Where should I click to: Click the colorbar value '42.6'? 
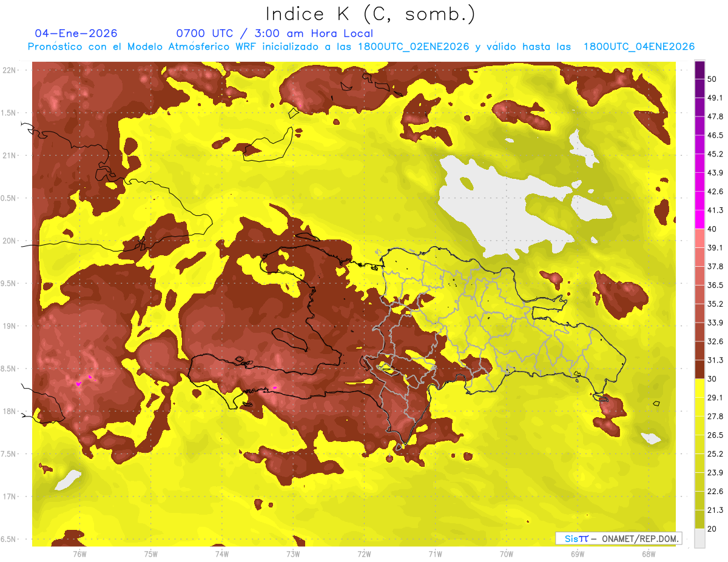(x=715, y=192)
